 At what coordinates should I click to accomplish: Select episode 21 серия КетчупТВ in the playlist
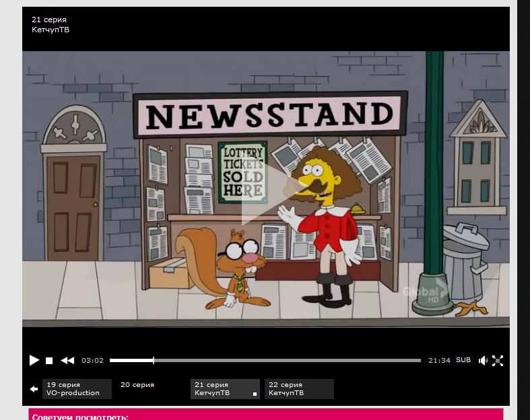tap(225, 389)
